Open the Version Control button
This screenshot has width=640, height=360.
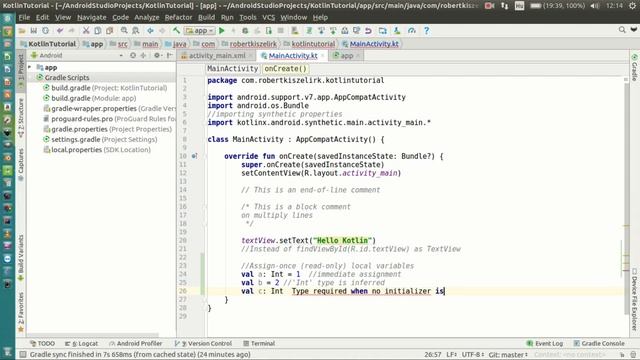[x=203, y=343]
